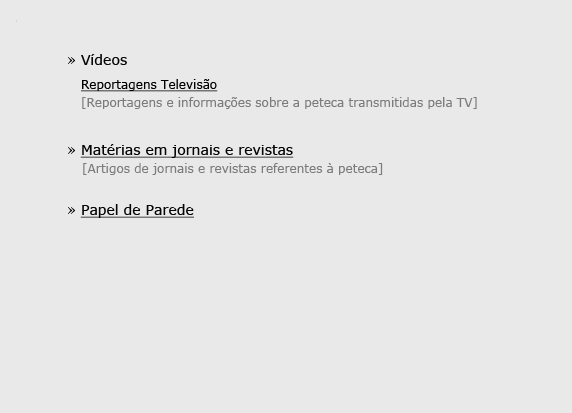Click [Artigos at start of gray description
572x413 pixels.
coord(106,169)
